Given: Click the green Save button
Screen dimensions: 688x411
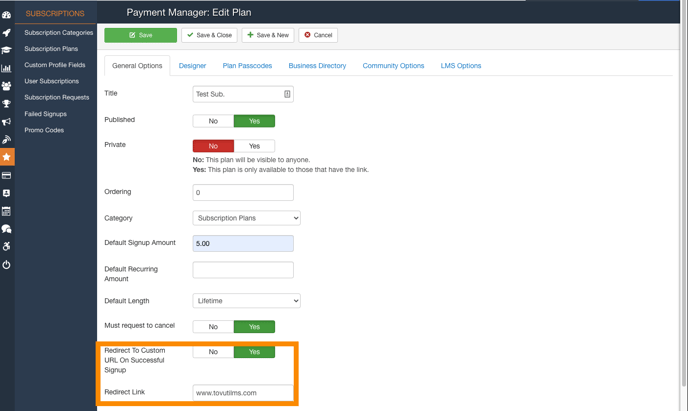Looking at the screenshot, I should point(140,35).
